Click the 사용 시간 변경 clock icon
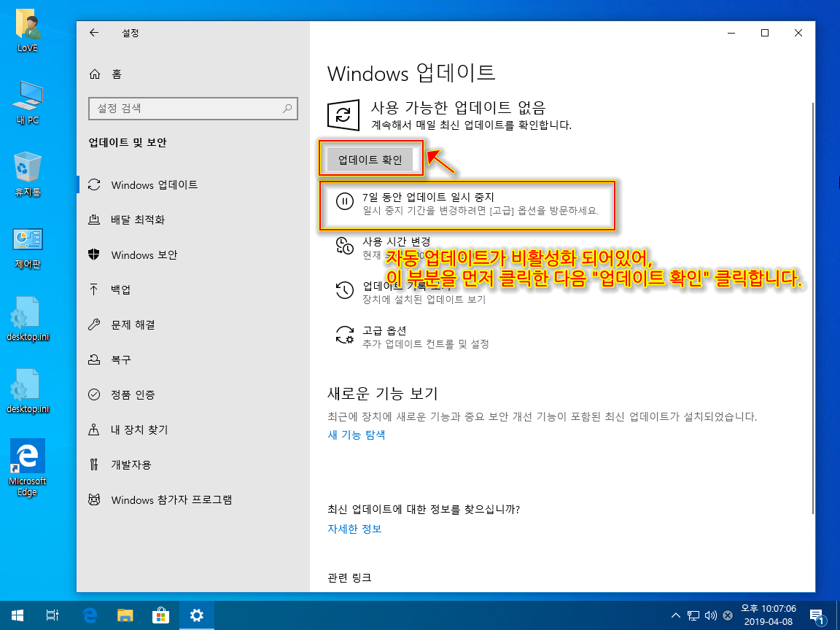 click(x=344, y=245)
